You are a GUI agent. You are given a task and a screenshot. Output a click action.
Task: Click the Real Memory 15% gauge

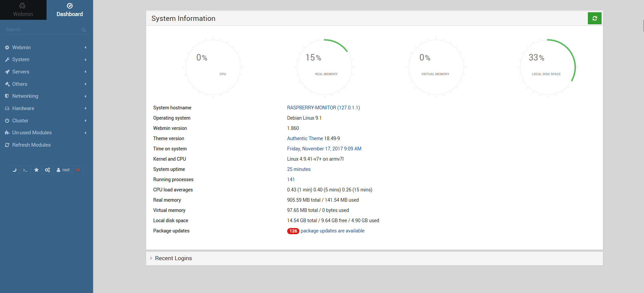324,67
